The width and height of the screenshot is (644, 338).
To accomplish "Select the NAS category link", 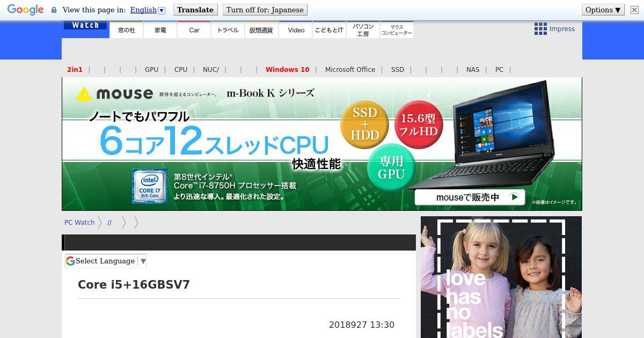I will coord(473,69).
